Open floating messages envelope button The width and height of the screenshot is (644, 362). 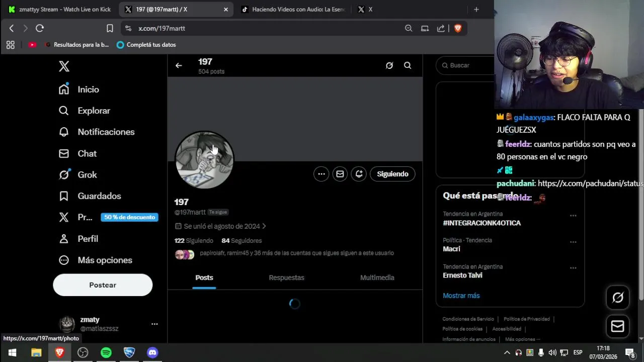point(618,326)
